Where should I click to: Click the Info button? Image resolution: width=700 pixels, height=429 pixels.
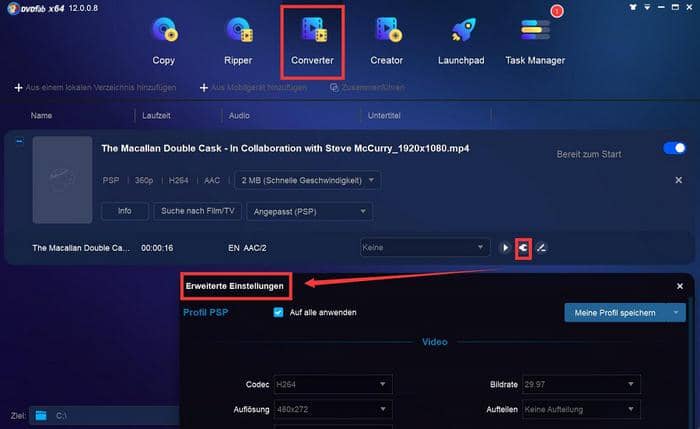click(x=125, y=211)
